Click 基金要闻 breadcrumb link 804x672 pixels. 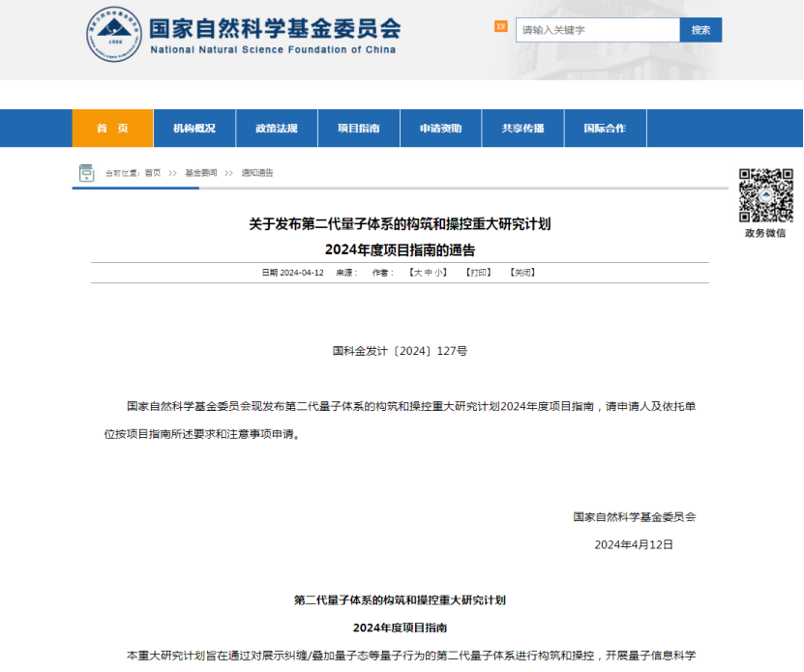(201, 173)
